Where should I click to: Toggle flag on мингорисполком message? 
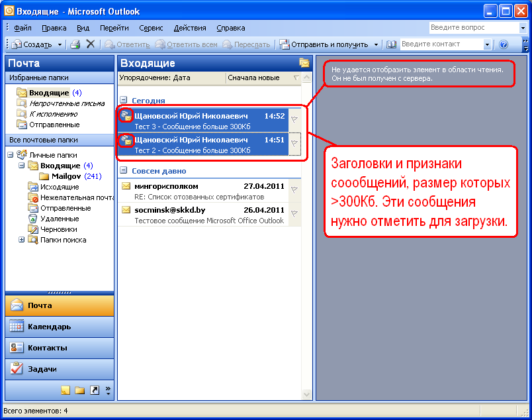(294, 189)
